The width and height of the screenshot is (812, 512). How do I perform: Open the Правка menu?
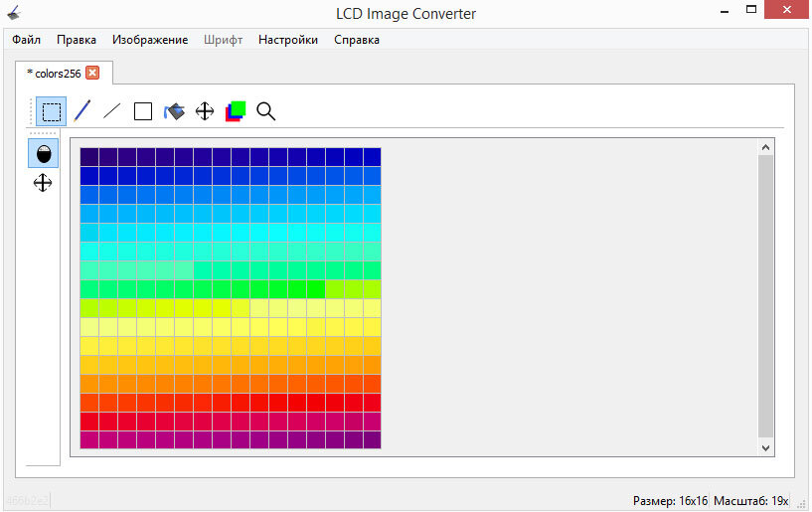(77, 40)
